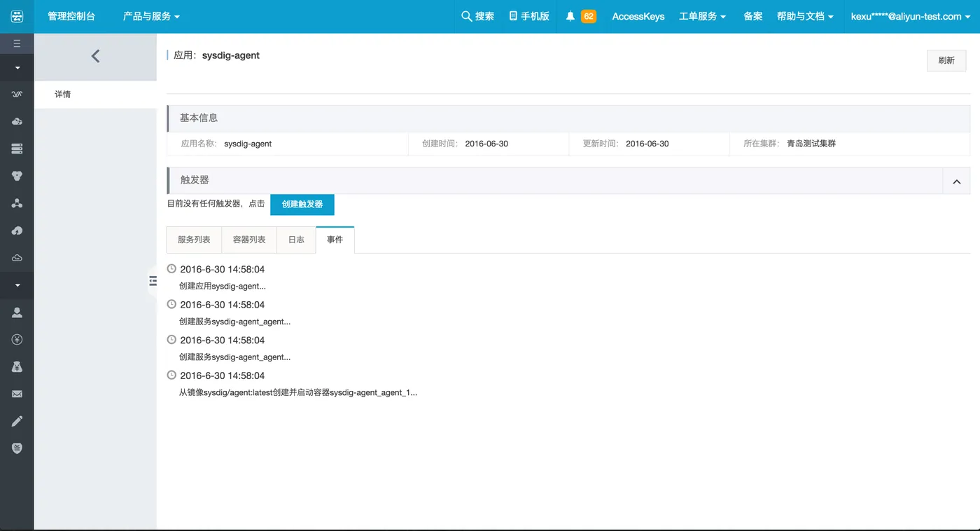Click the 更新时间 date value
The width and height of the screenshot is (980, 531).
647,144
